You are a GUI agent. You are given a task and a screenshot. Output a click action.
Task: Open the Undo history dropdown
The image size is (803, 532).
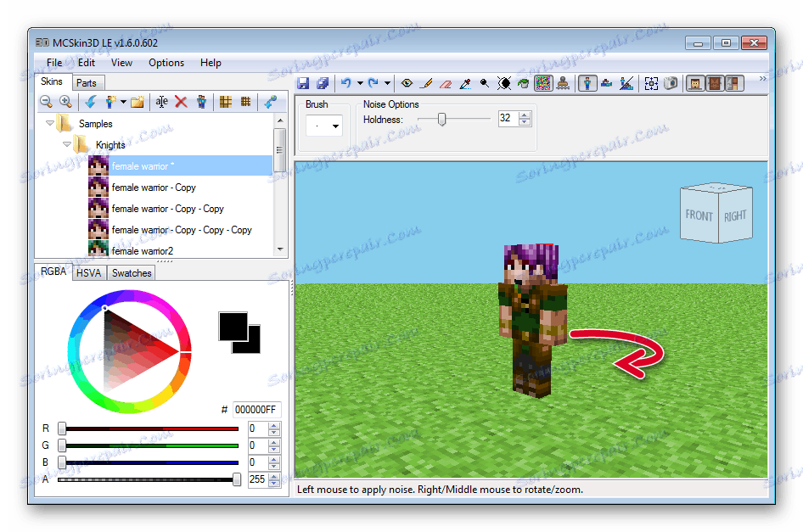[x=360, y=82]
